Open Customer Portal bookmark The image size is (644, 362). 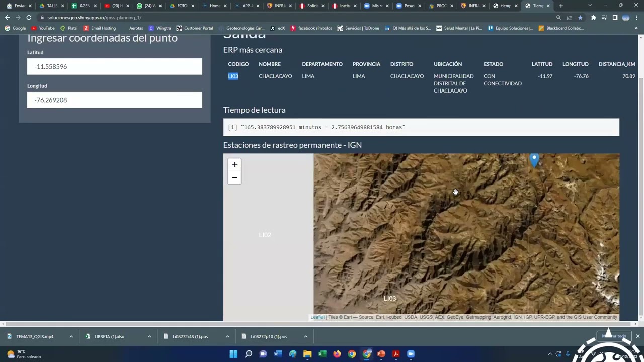click(x=195, y=28)
